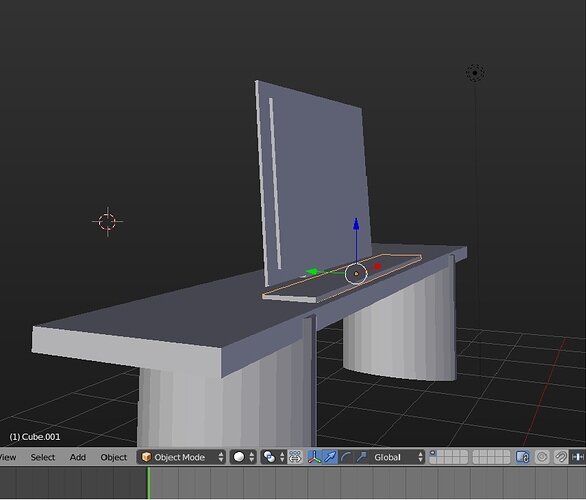Screen dimensions: 586x500
Task: Select the active layer button with dot
Action: tap(433, 453)
